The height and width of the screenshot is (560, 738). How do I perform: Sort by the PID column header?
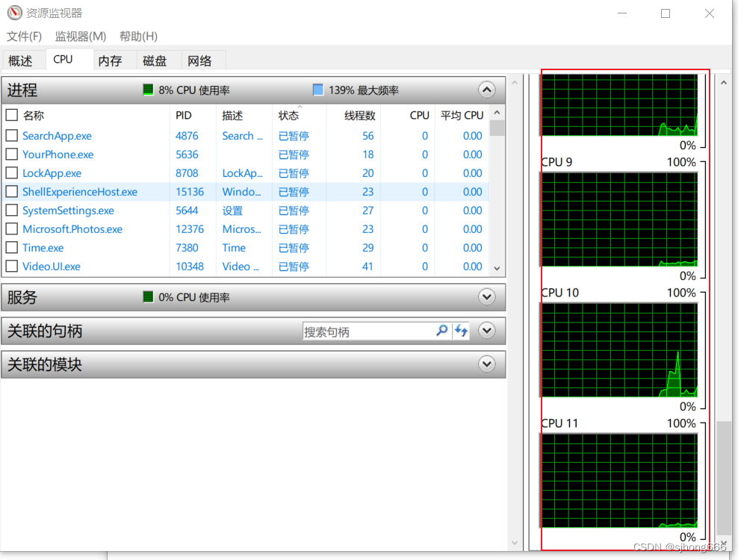[193, 115]
